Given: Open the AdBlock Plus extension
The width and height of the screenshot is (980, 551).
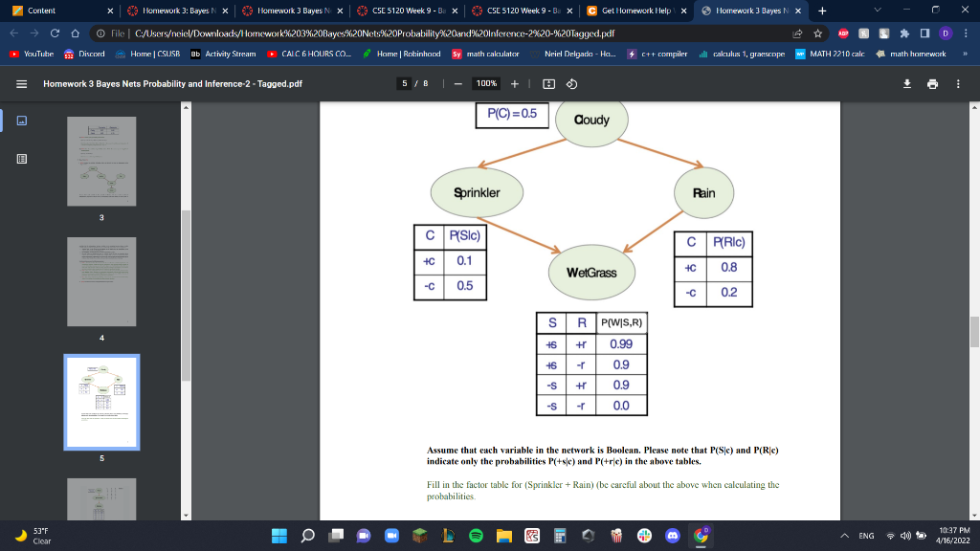Looking at the screenshot, I should [x=843, y=33].
